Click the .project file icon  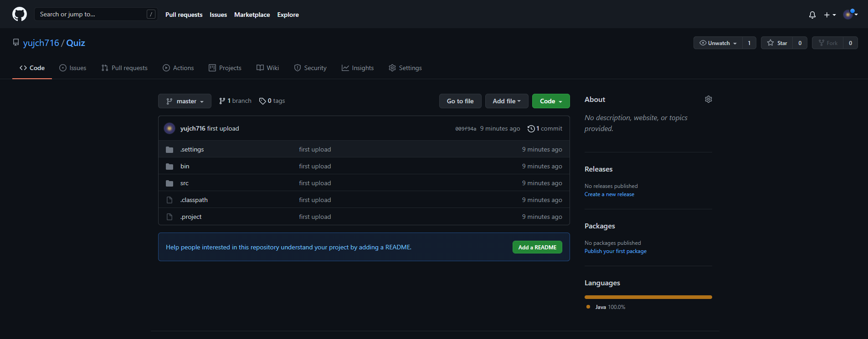point(169,217)
